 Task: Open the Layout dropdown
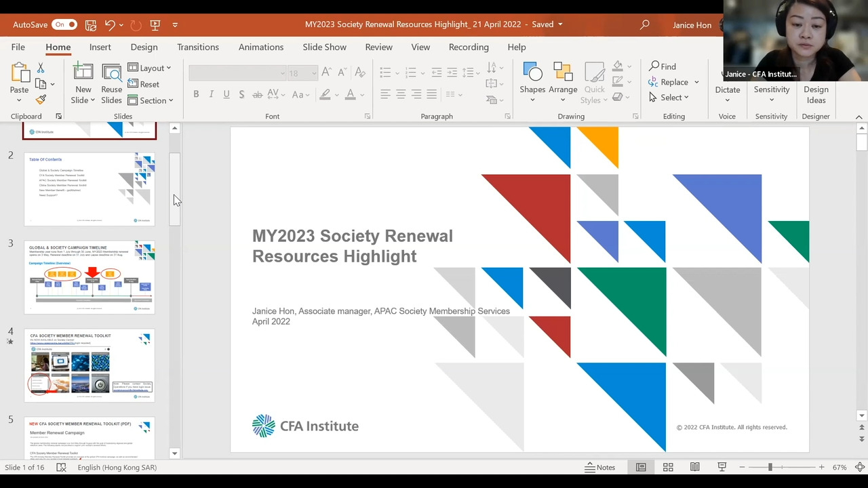(x=150, y=68)
